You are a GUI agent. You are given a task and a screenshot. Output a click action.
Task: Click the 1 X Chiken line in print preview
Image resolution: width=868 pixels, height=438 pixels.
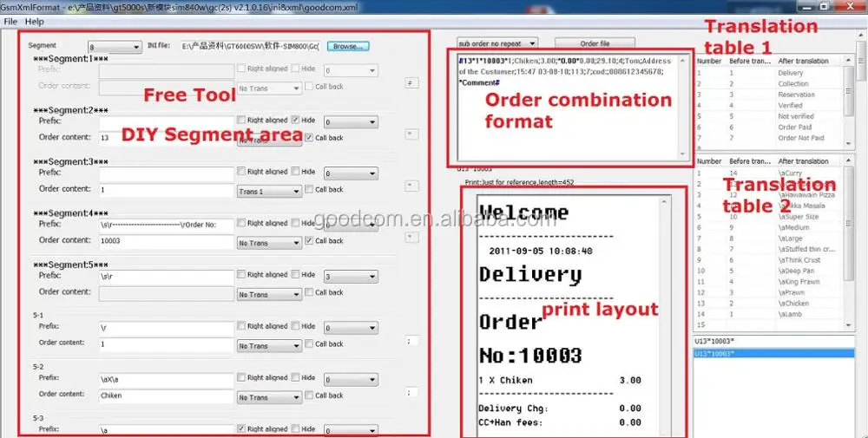(x=560, y=381)
